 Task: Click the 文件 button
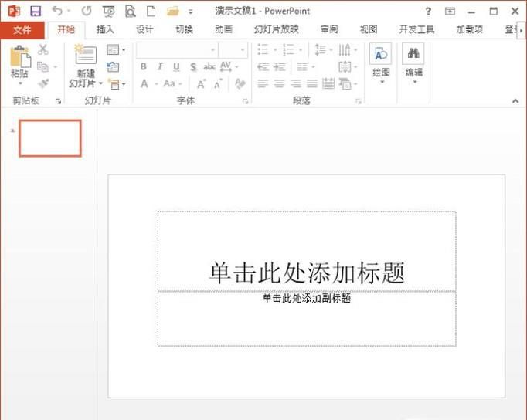click(x=22, y=29)
